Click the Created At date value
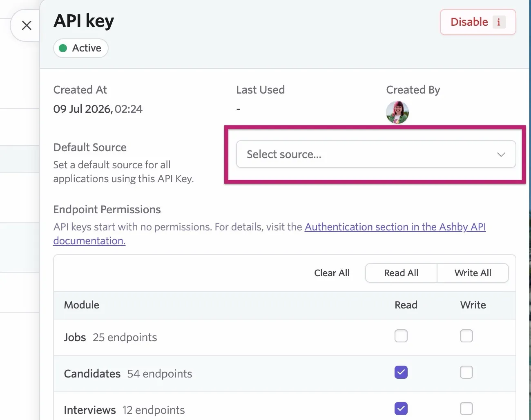This screenshot has height=420, width=531. coord(98,109)
